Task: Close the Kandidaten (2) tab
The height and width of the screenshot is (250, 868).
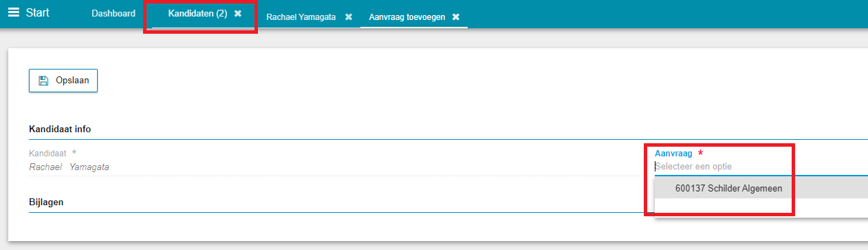Action: pos(238,14)
